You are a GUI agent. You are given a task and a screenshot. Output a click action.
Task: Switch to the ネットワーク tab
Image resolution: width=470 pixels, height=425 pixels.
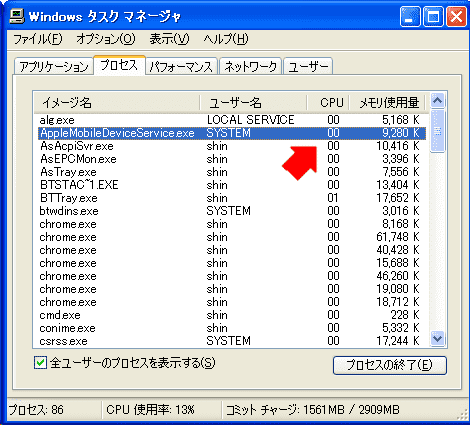(250, 67)
